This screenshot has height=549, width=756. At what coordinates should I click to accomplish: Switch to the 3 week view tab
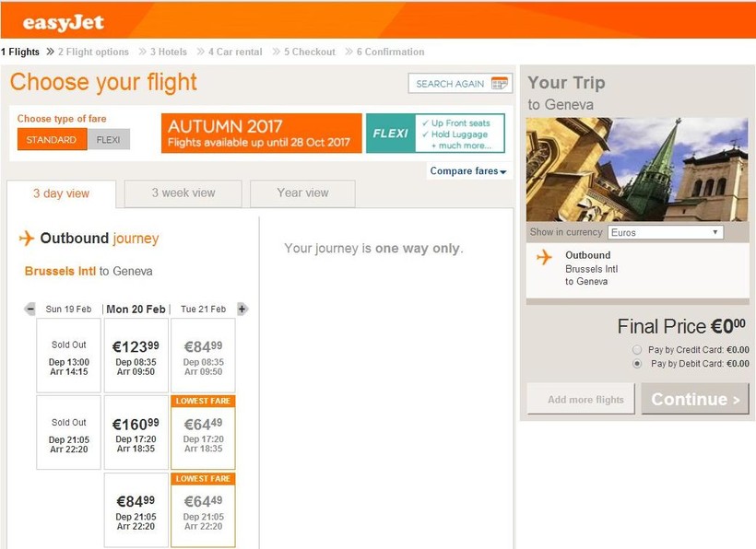click(183, 193)
